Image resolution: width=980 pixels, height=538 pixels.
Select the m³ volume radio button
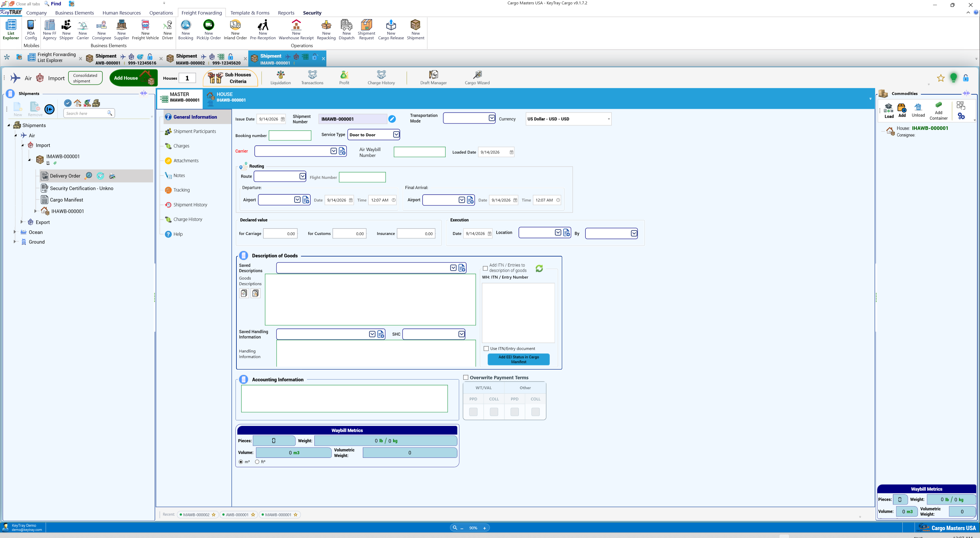tap(241, 462)
